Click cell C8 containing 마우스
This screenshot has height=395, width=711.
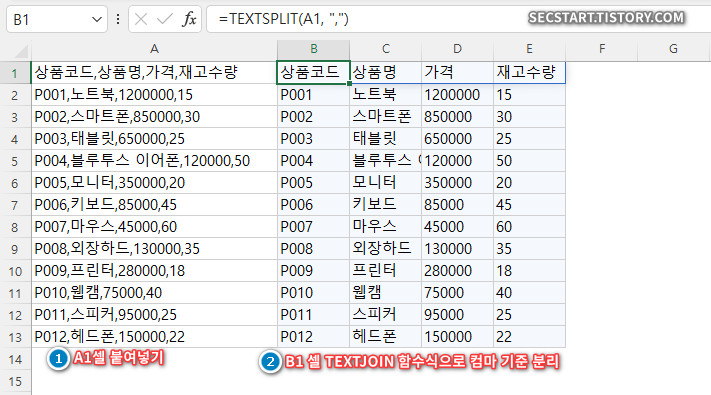(x=385, y=227)
